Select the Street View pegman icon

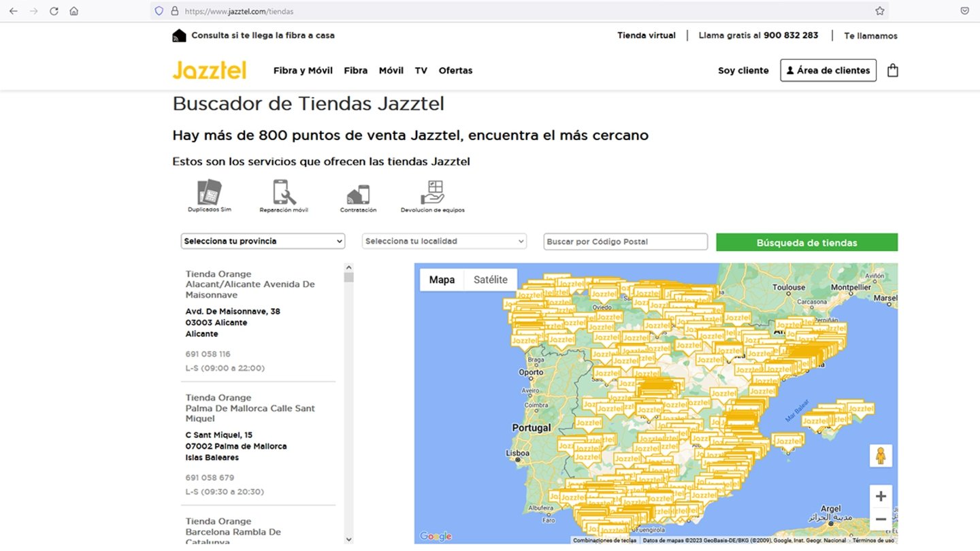[x=881, y=456]
